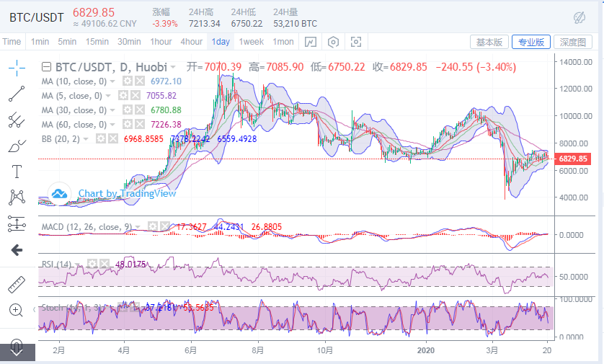Remove the MA 30 indicator
This screenshot has height=364, width=604.
(x=140, y=110)
